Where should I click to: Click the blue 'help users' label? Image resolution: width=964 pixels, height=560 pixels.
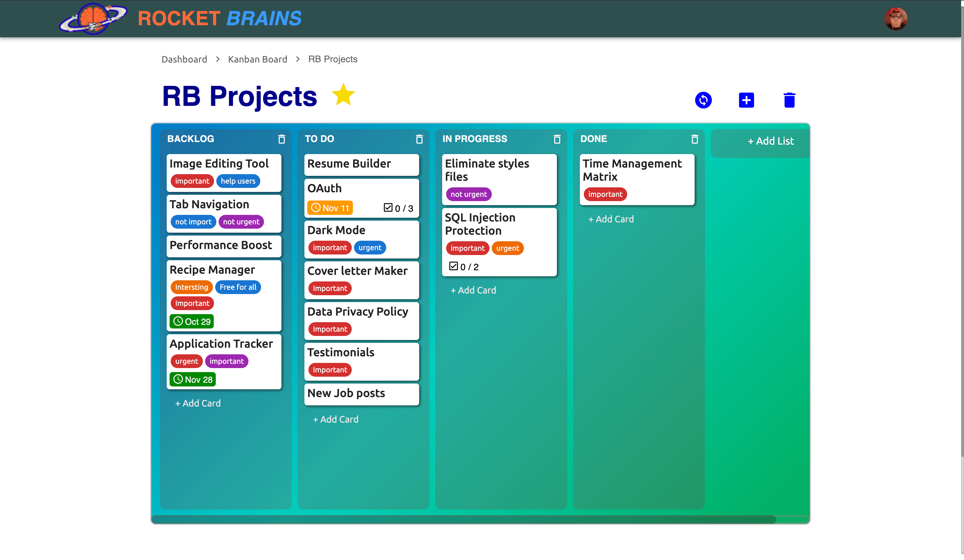pyautogui.click(x=238, y=181)
